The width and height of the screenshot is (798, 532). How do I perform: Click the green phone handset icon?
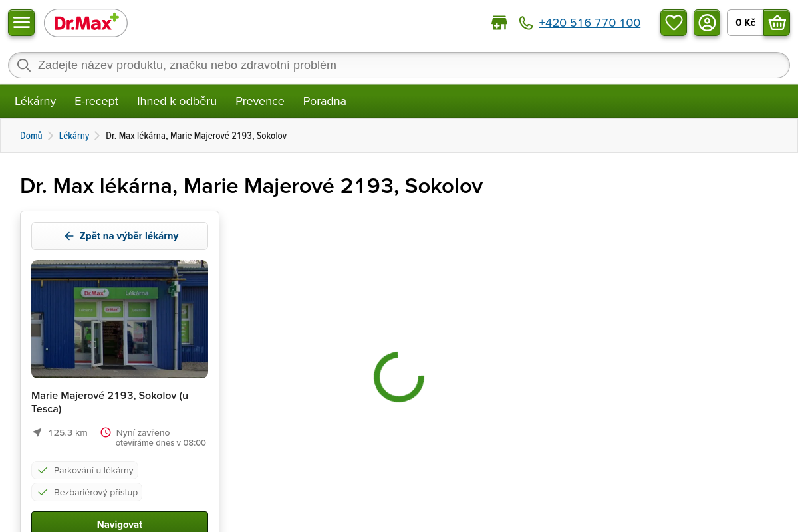coord(526,23)
